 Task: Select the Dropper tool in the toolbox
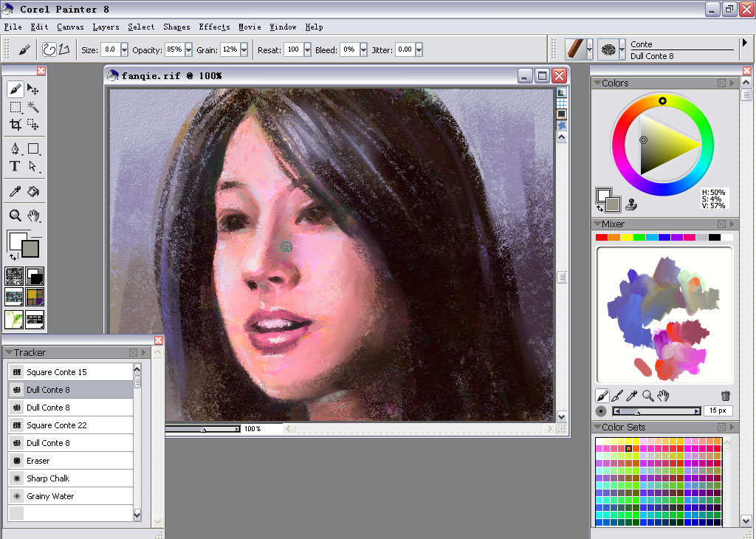(15, 191)
